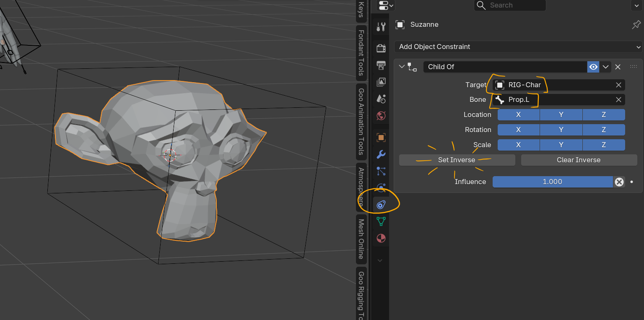Open the Render properties tab
Viewport: 644px width, 320px height.
[x=381, y=48]
